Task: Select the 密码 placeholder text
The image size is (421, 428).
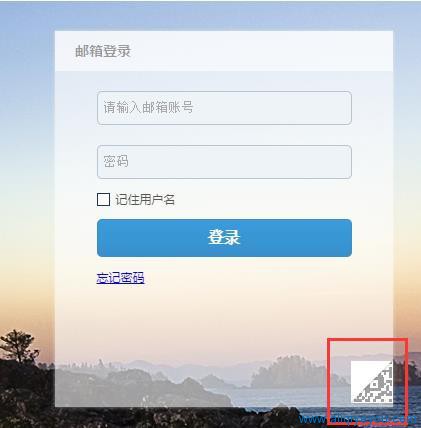Action: point(116,162)
